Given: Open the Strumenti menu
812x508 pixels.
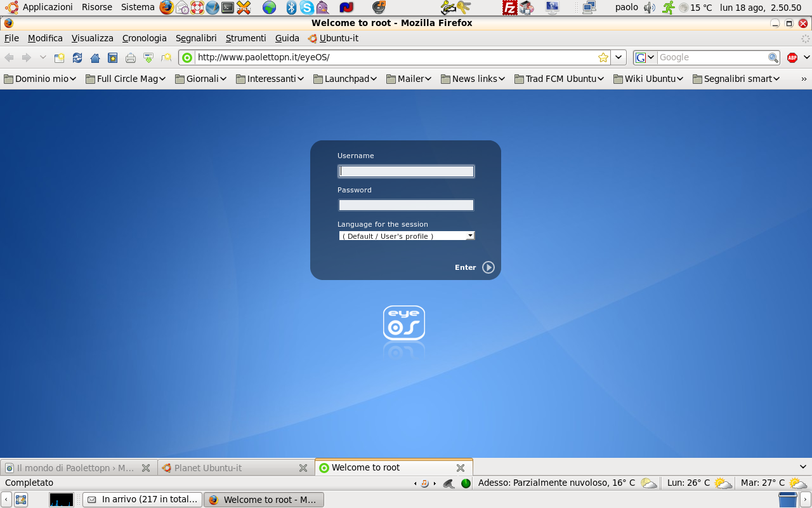Looking at the screenshot, I should click(x=246, y=38).
